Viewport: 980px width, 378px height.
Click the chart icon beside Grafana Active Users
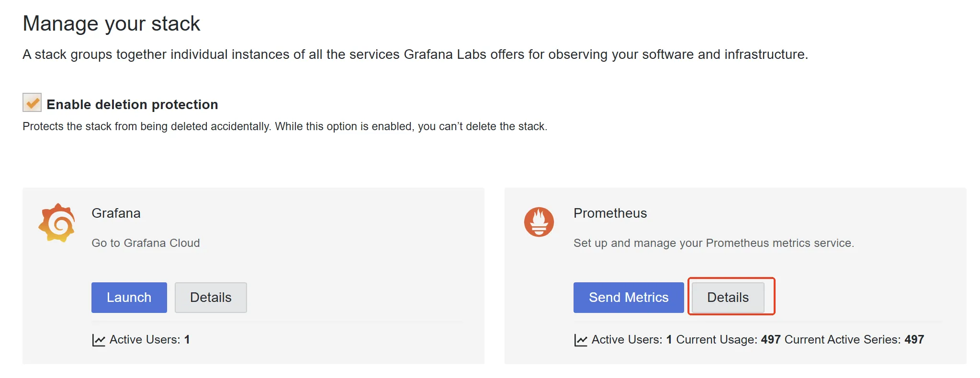pyautogui.click(x=98, y=340)
